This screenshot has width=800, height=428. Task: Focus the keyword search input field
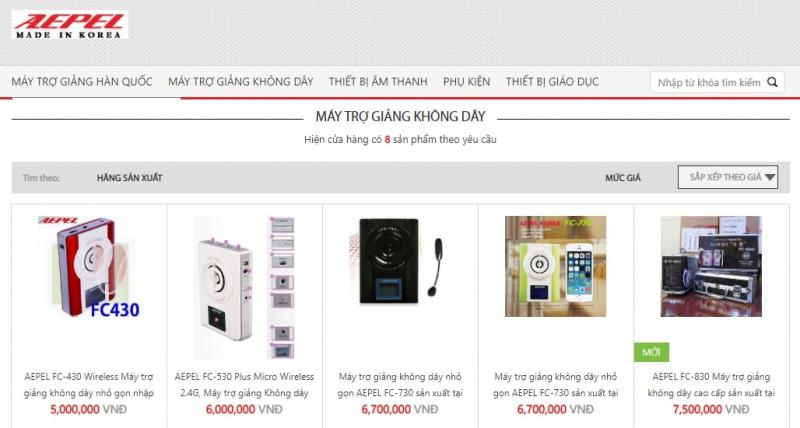pyautogui.click(x=709, y=82)
